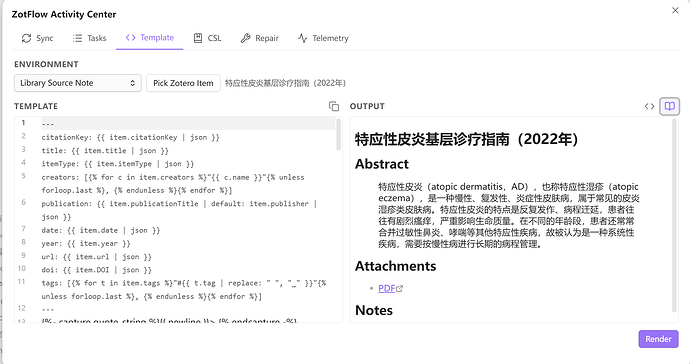The height and width of the screenshot is (364, 690).
Task: Click the selected Zotero item title label
Action: click(285, 83)
